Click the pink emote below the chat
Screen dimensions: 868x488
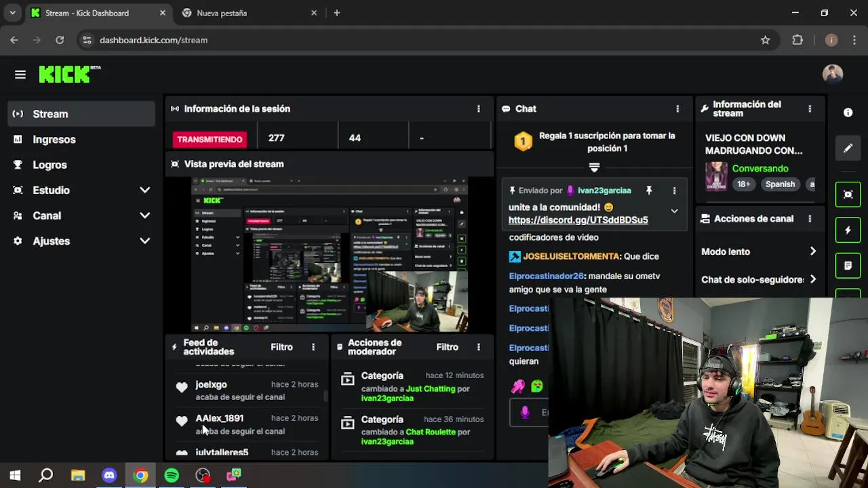[518, 386]
